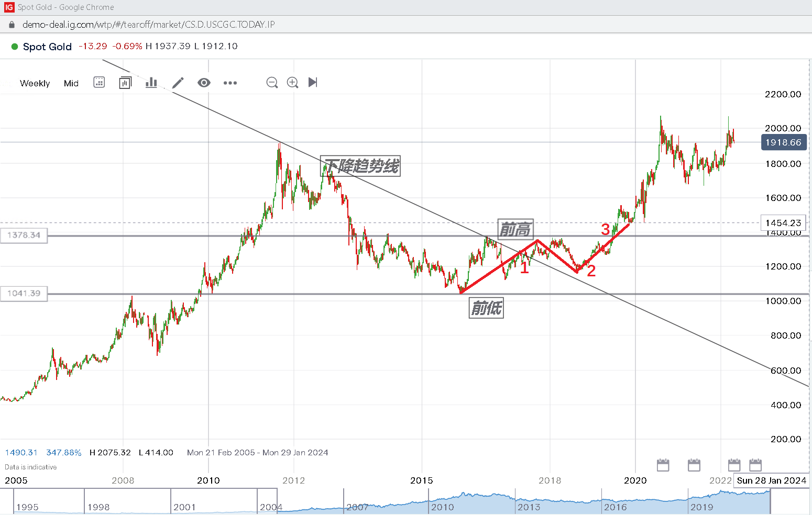Click the Sun 28 Jan 2024 date label
812x515 pixels.
(771, 480)
